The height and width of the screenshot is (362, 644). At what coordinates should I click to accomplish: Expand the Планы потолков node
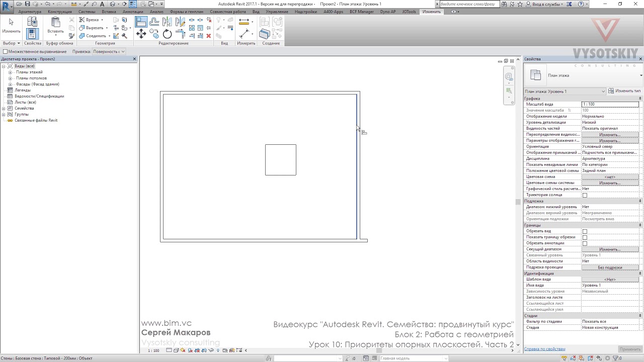(10, 78)
